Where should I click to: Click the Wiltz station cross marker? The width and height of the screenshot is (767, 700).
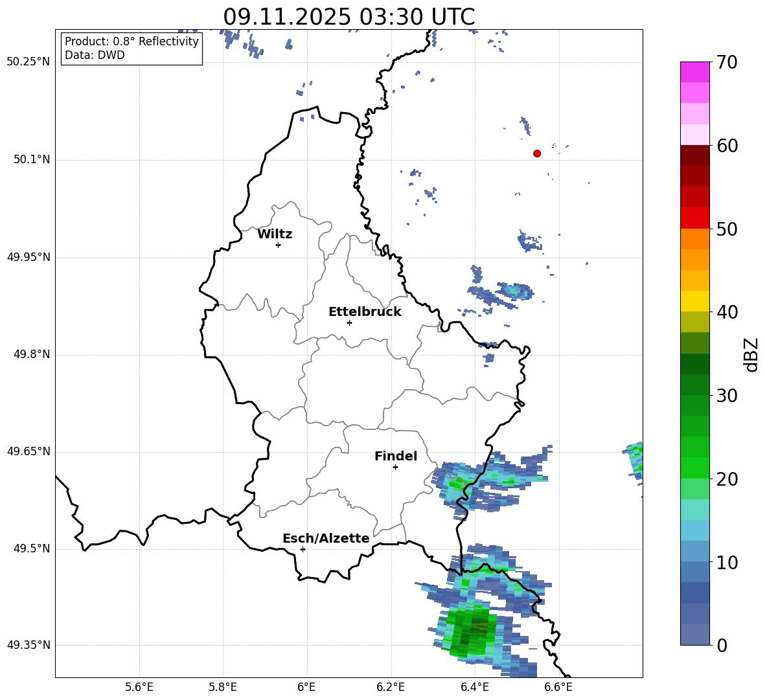click(x=278, y=245)
